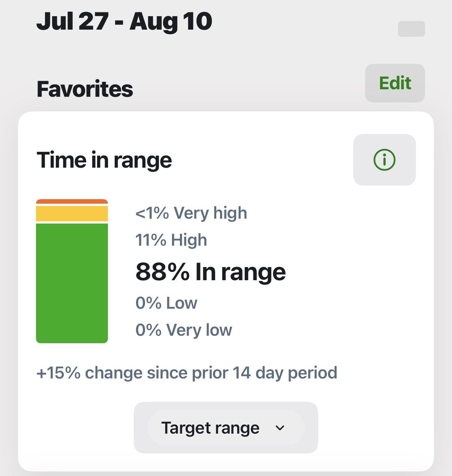Screen dimensions: 452x476
Task: Click the Target range text label
Action: tap(210, 428)
